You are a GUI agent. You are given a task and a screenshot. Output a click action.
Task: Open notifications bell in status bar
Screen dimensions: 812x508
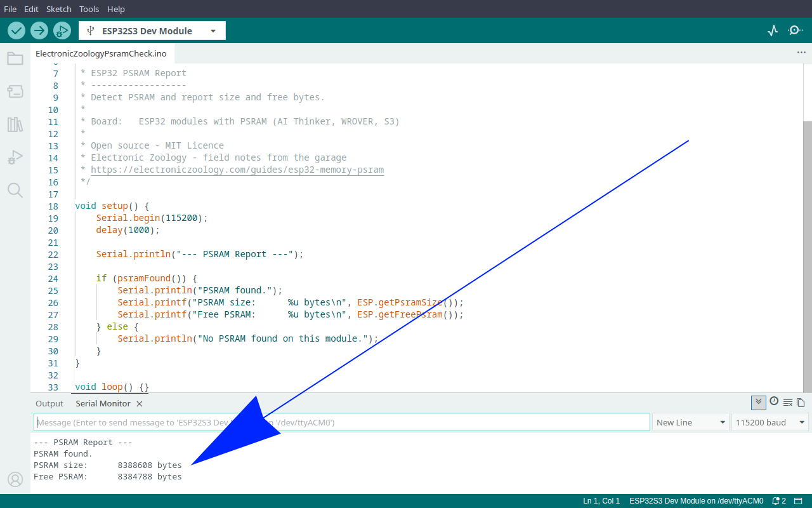tap(778, 501)
